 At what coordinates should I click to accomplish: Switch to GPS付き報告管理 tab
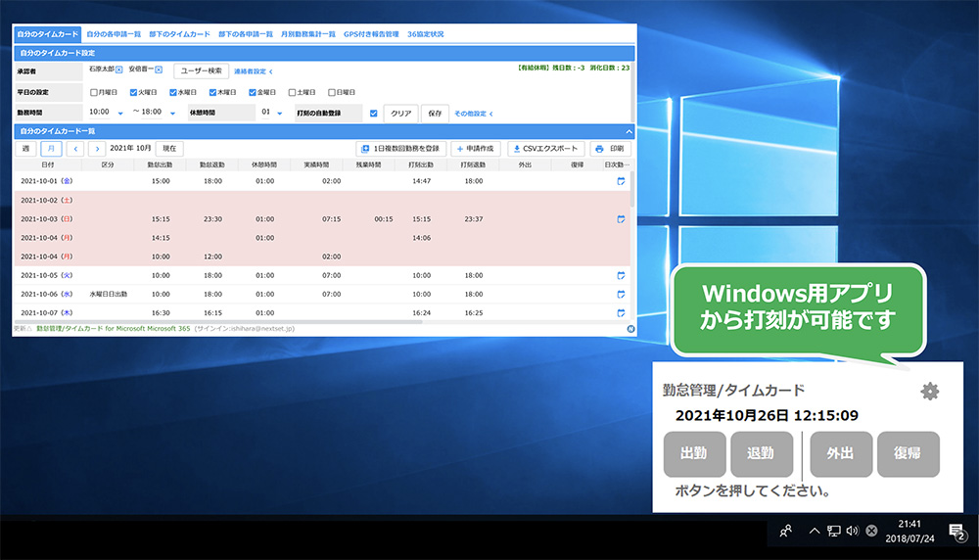tap(371, 34)
